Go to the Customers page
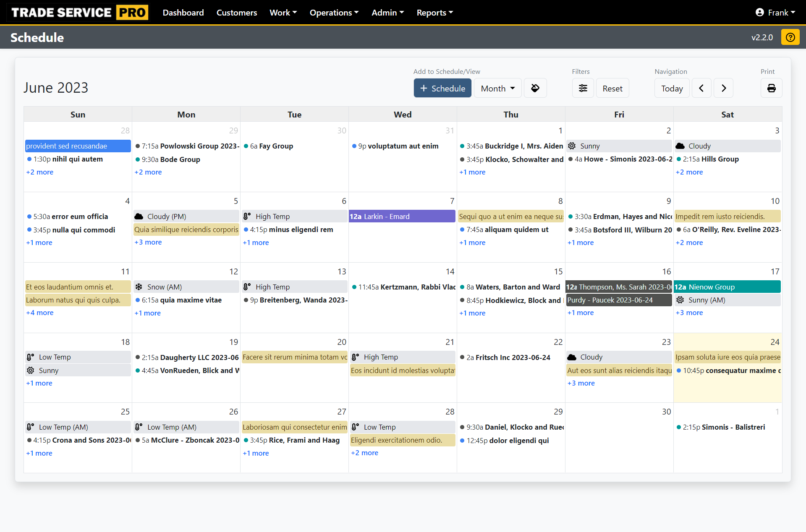The height and width of the screenshot is (532, 806). coord(236,13)
